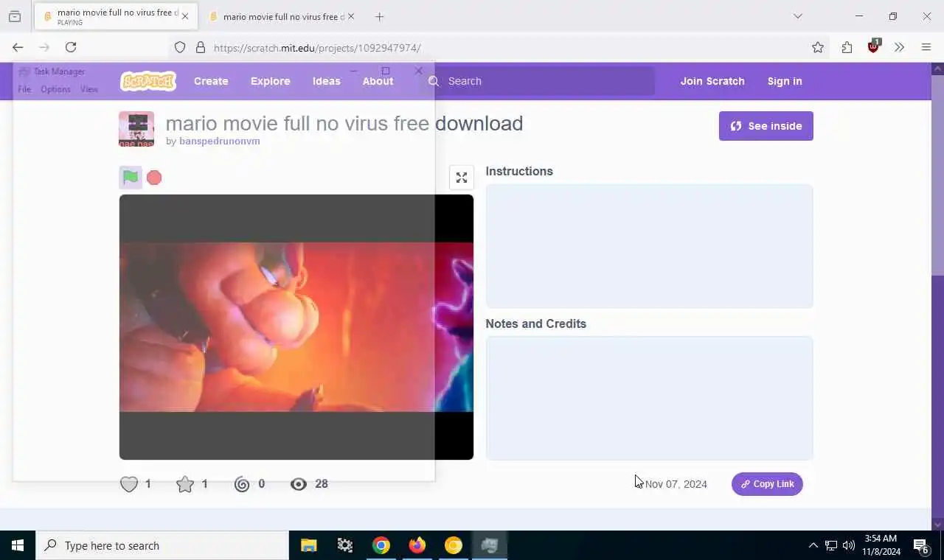Expand more tools overflow chevron
Screen dimensions: 944x560
[899, 47]
